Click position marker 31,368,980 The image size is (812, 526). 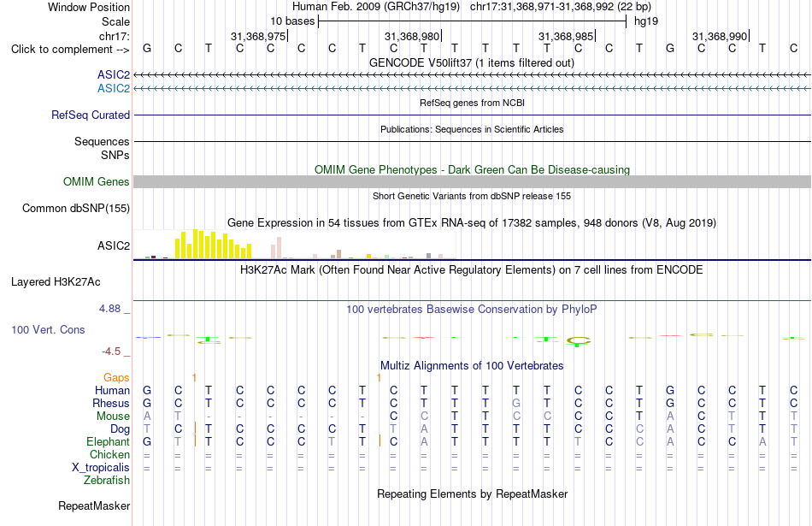[x=413, y=36]
